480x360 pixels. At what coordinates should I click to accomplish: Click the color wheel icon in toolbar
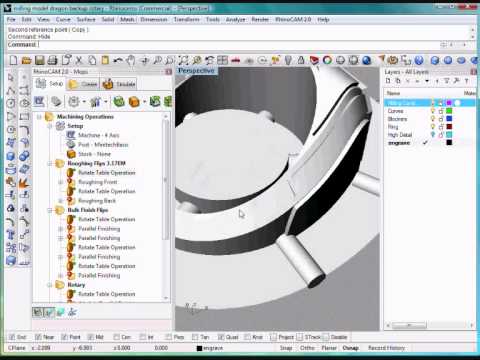(327, 60)
